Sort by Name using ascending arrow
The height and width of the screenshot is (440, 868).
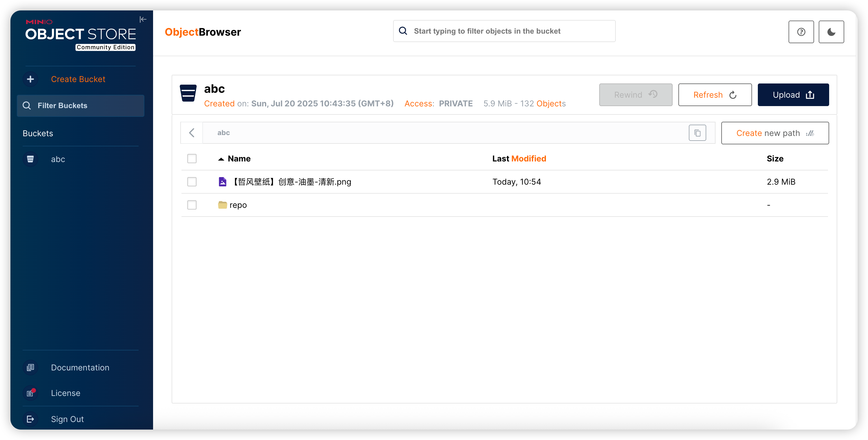pyautogui.click(x=221, y=159)
